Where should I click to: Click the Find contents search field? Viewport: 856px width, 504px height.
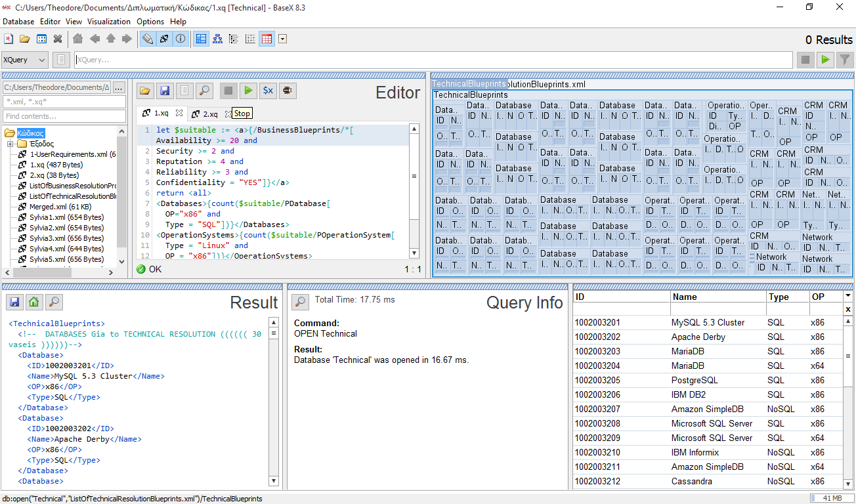pos(64,116)
